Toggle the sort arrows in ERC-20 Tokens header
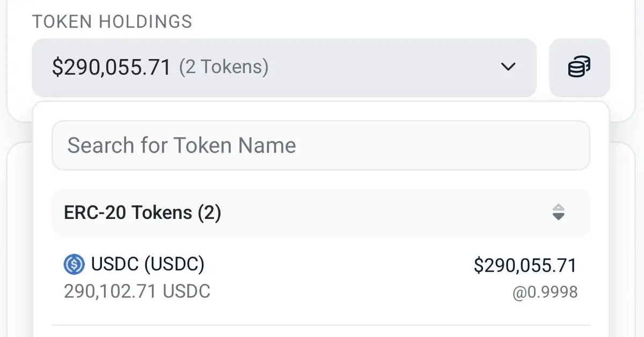644x337 pixels. [559, 213]
